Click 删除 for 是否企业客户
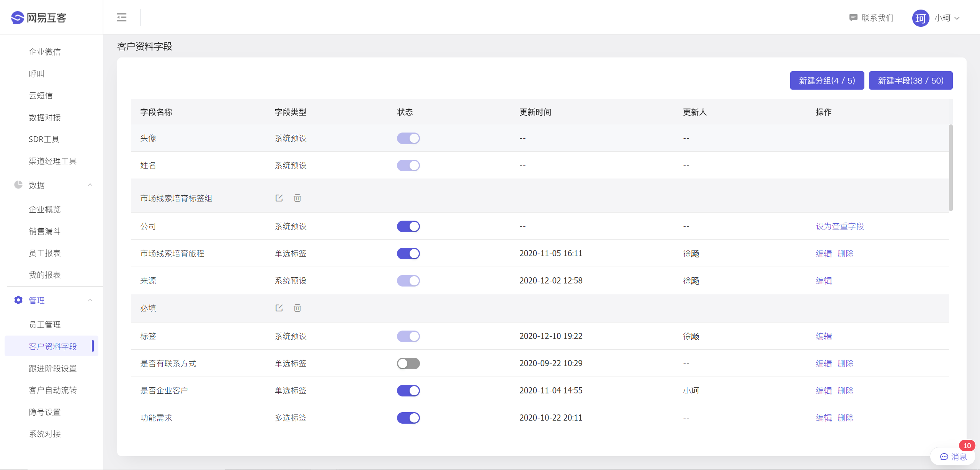Viewport: 980px width, 470px height. (846, 391)
